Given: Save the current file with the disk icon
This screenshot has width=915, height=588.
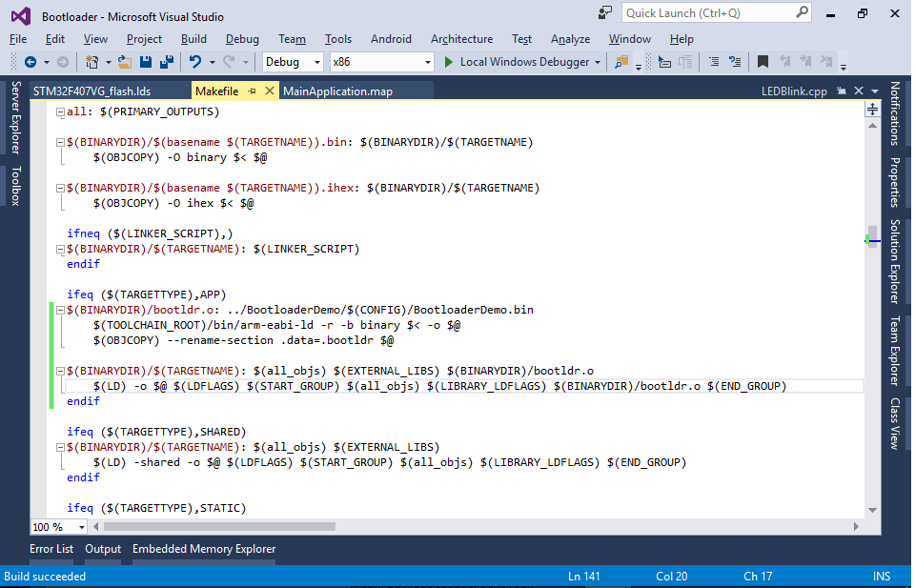Looking at the screenshot, I should 145,62.
